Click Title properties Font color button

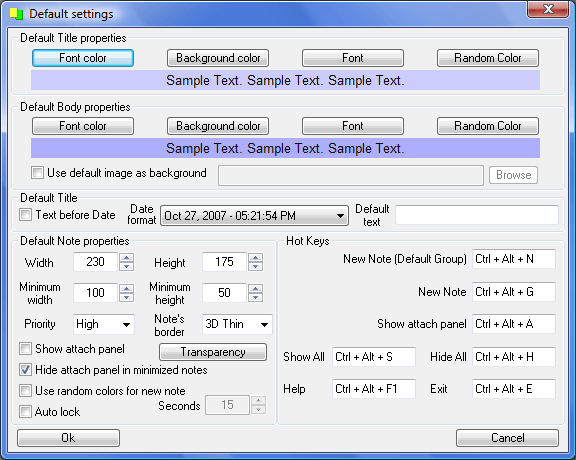click(83, 58)
